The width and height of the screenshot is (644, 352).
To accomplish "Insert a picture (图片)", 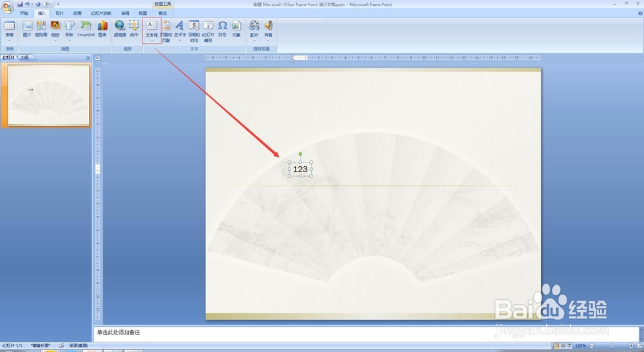I will point(27,29).
